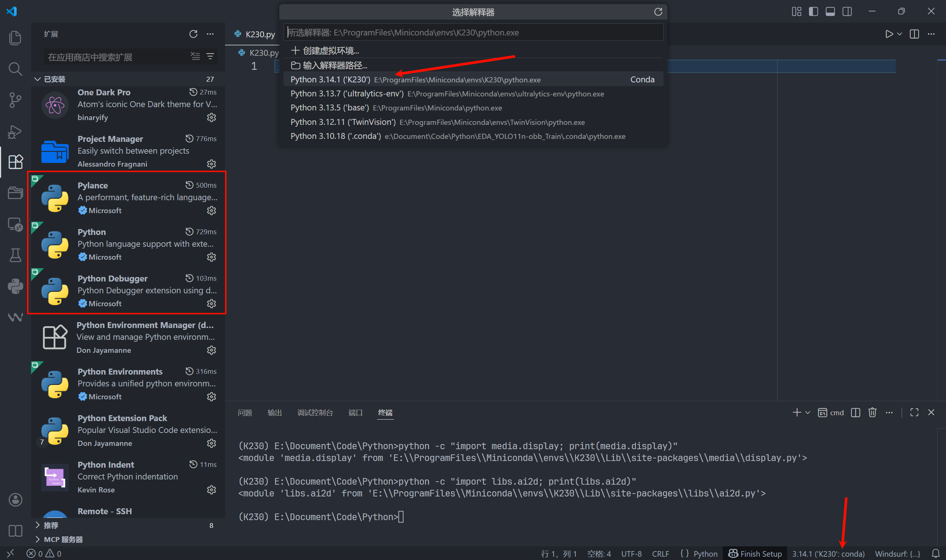Open the Source Control view

pos(15,100)
